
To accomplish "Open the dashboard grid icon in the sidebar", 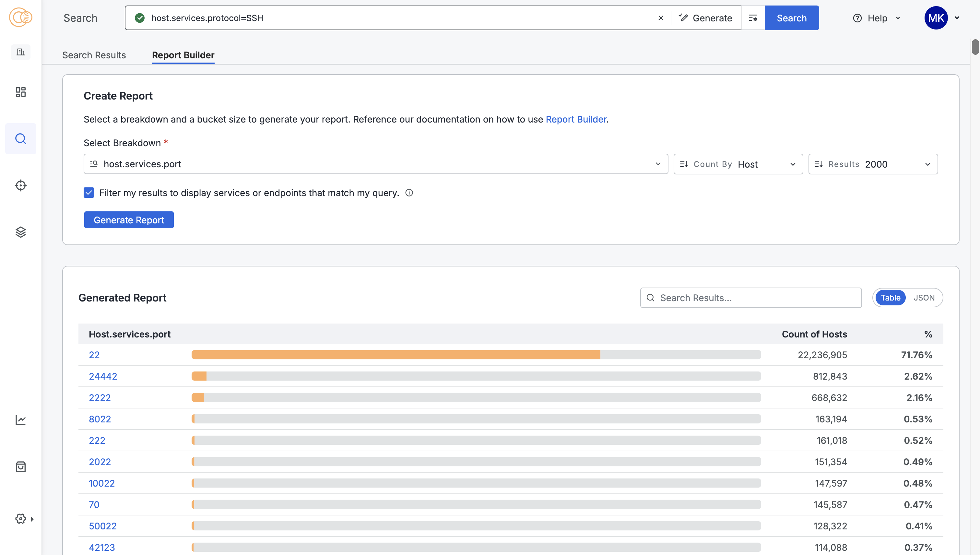I will coord(20,92).
